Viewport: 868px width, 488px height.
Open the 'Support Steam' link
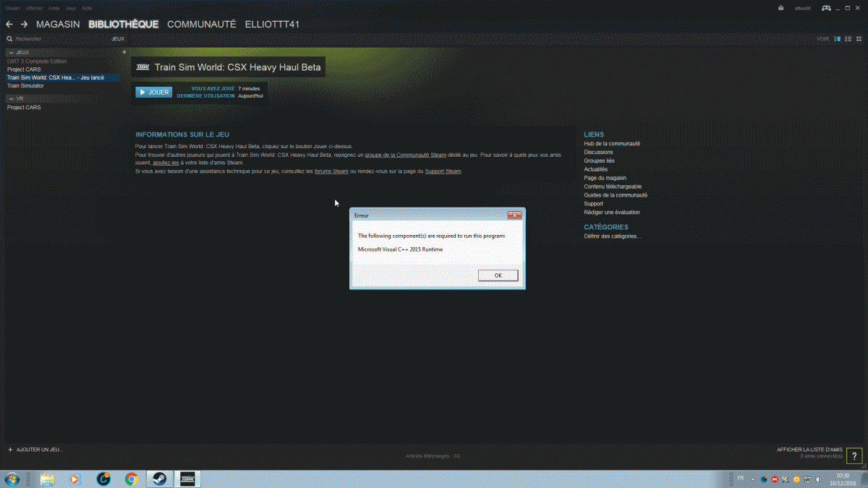pyautogui.click(x=443, y=171)
